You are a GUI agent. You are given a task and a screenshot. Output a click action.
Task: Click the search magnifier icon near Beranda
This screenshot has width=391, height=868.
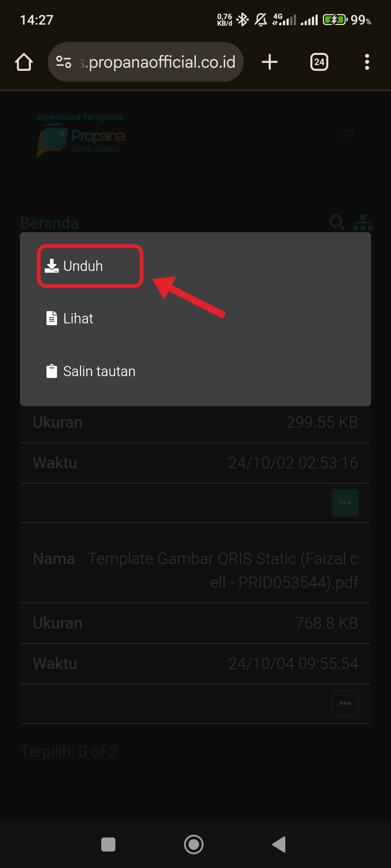[x=337, y=222]
